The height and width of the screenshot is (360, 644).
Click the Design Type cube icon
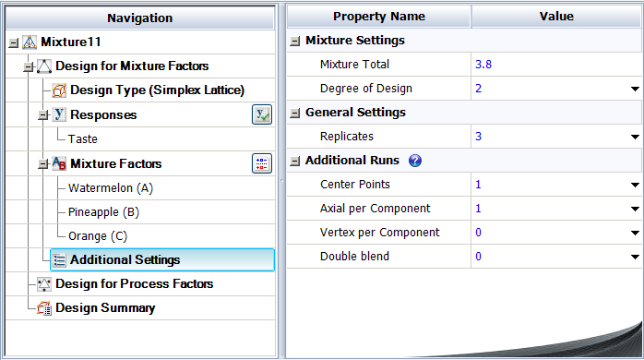pos(59,90)
